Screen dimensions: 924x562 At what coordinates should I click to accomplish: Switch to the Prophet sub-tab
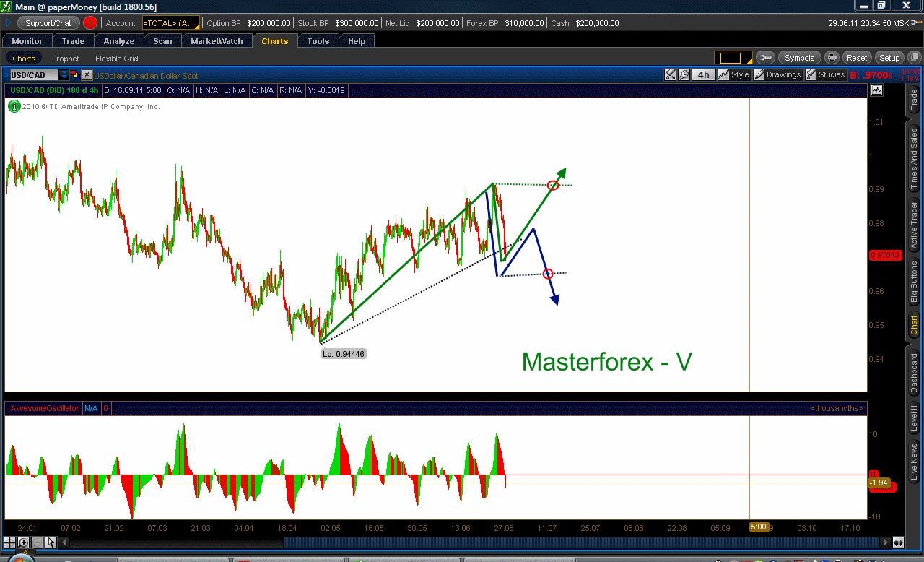tap(66, 59)
